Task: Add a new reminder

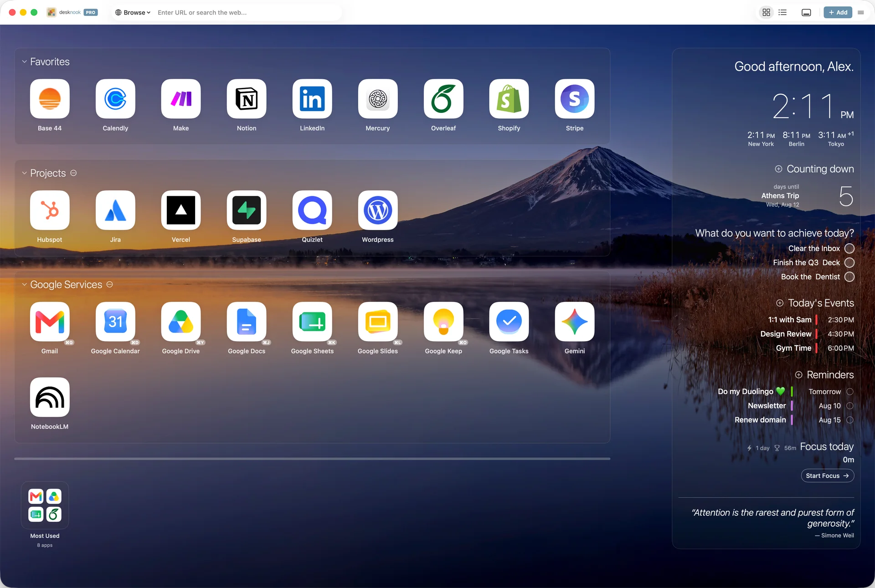Action: (799, 375)
